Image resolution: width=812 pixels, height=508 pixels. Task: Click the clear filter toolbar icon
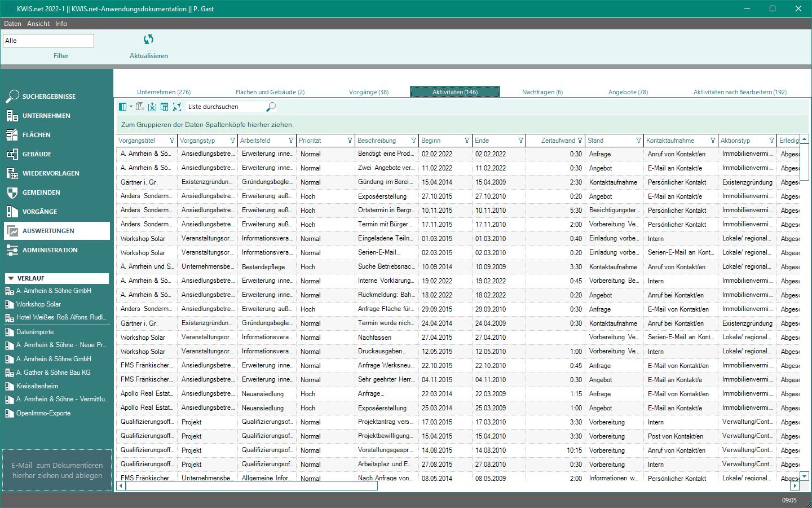click(140, 107)
